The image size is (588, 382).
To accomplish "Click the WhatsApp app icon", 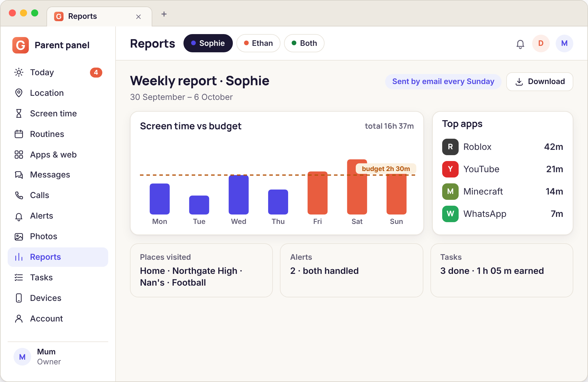I will (x=450, y=214).
